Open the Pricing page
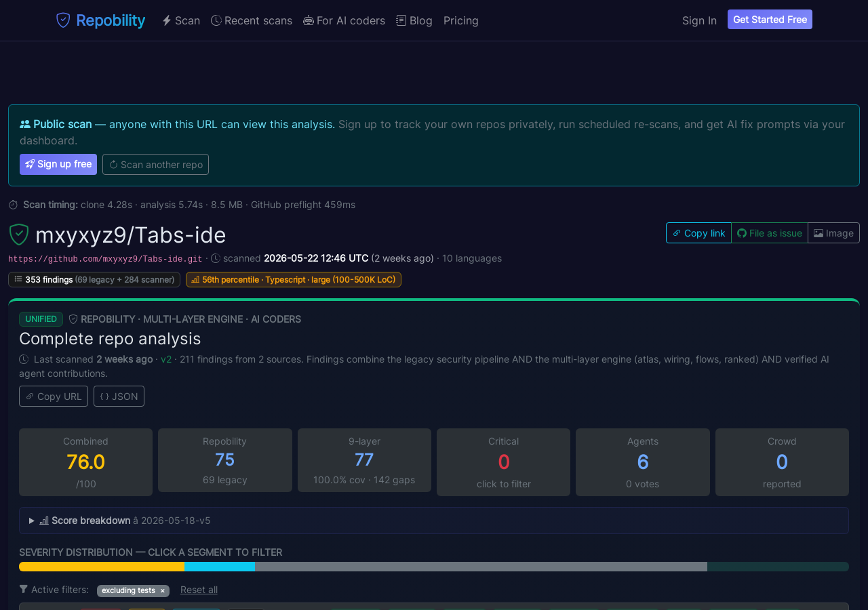Screen dimensions: 868x610 [x=461, y=20]
